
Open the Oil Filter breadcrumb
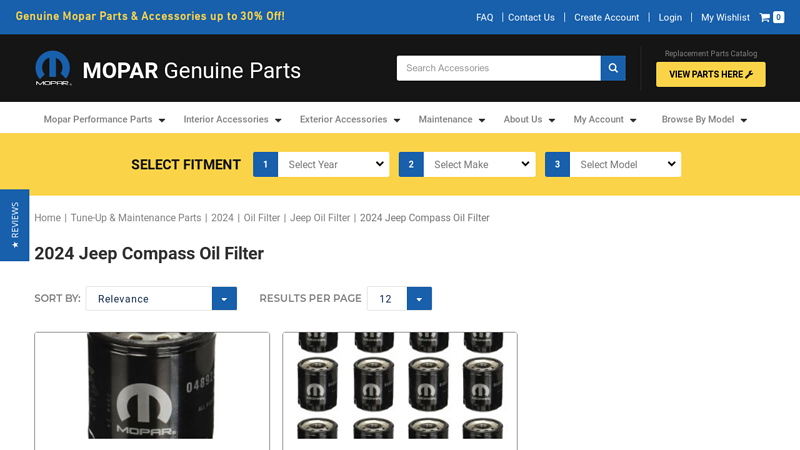click(x=262, y=218)
